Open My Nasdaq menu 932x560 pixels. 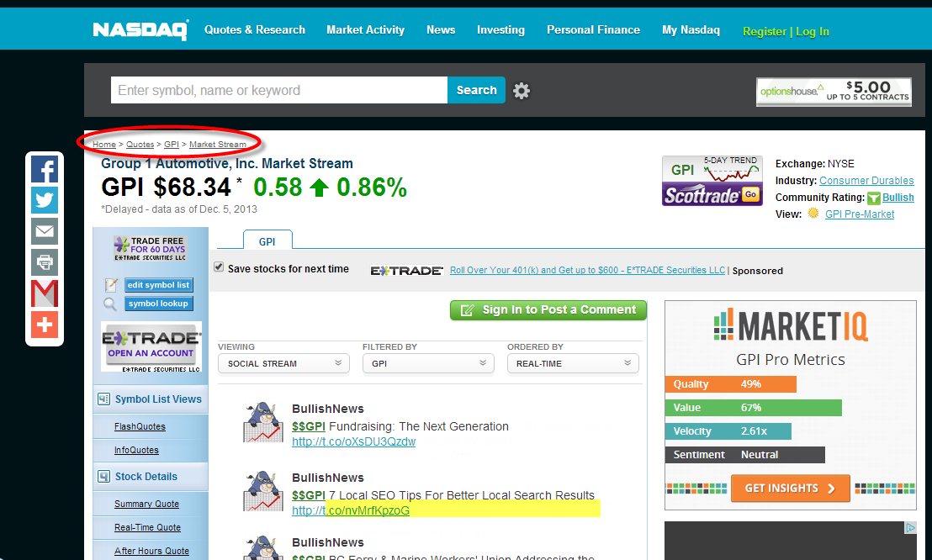point(691,29)
